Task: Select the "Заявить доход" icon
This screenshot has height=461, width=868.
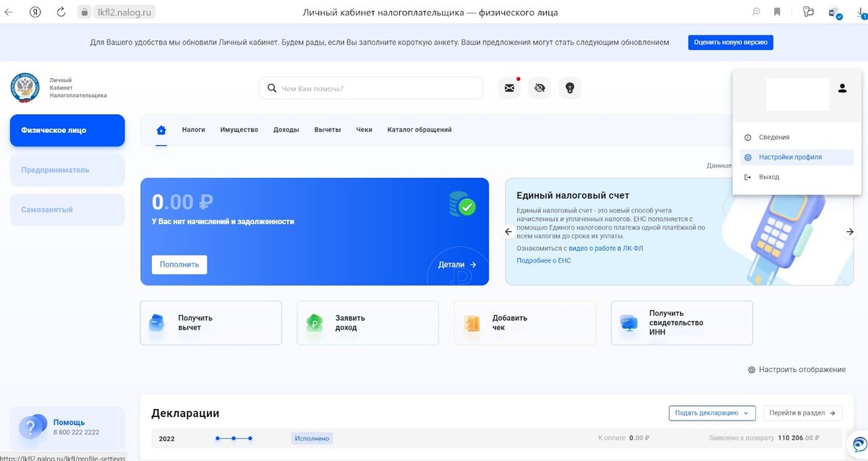Action: click(313, 322)
